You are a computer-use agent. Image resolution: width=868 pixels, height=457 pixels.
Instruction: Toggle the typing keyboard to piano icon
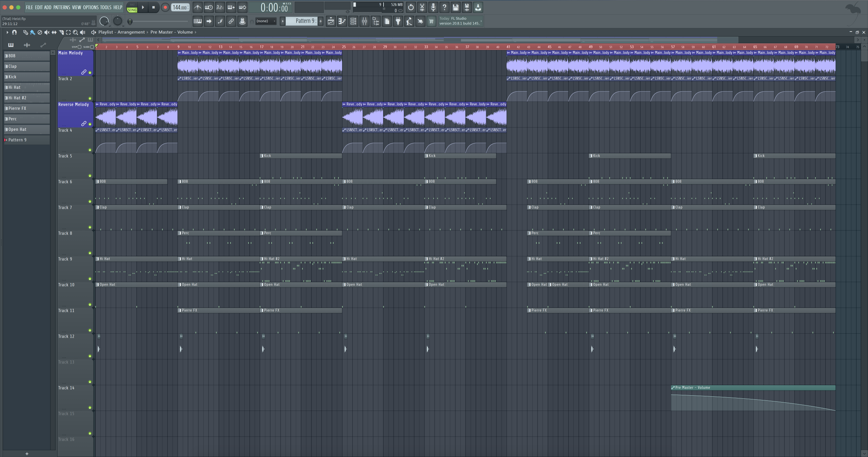(x=197, y=21)
